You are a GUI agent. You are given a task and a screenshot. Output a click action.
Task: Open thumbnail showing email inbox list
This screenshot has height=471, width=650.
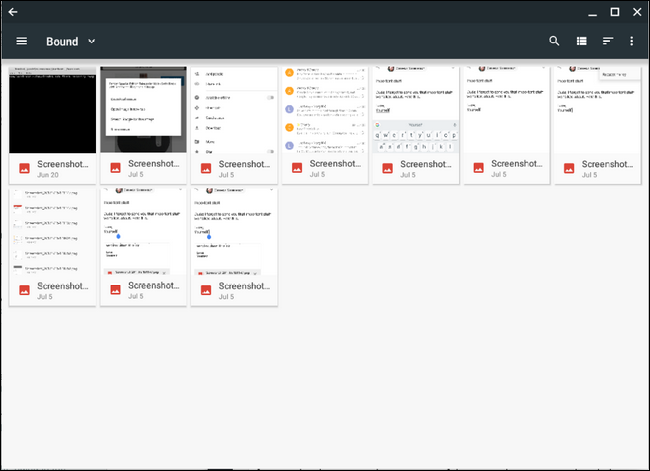325,110
